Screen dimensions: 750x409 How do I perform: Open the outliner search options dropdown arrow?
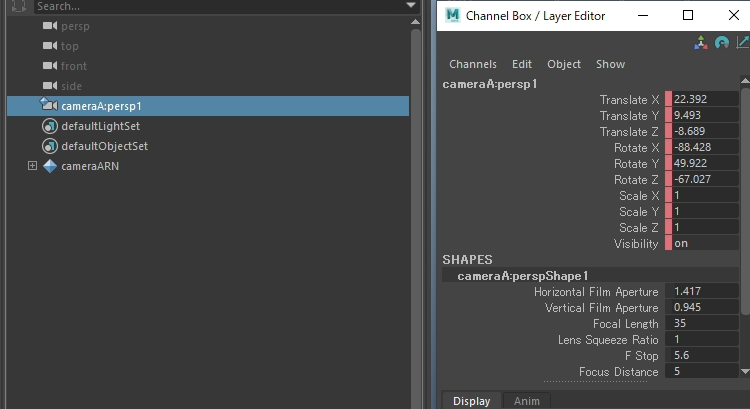coord(411,5)
